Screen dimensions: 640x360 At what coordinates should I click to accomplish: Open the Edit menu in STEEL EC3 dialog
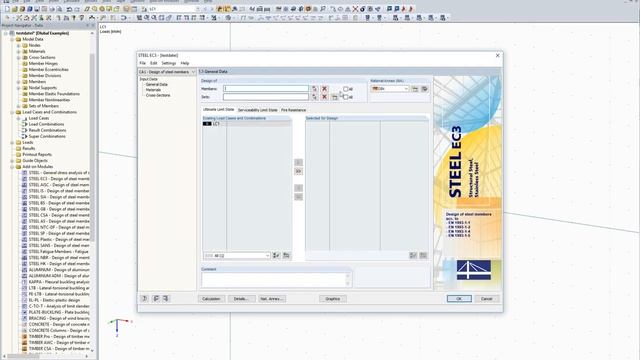click(x=153, y=63)
